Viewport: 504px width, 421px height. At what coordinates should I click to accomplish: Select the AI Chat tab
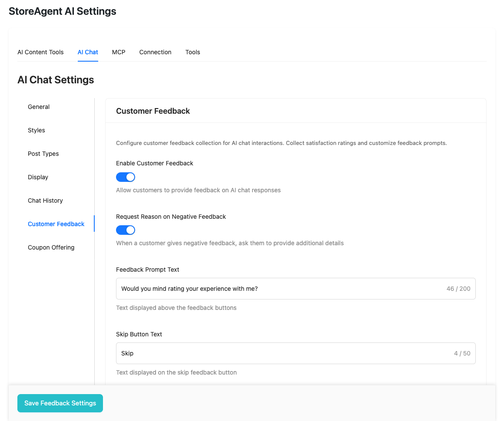tap(88, 52)
